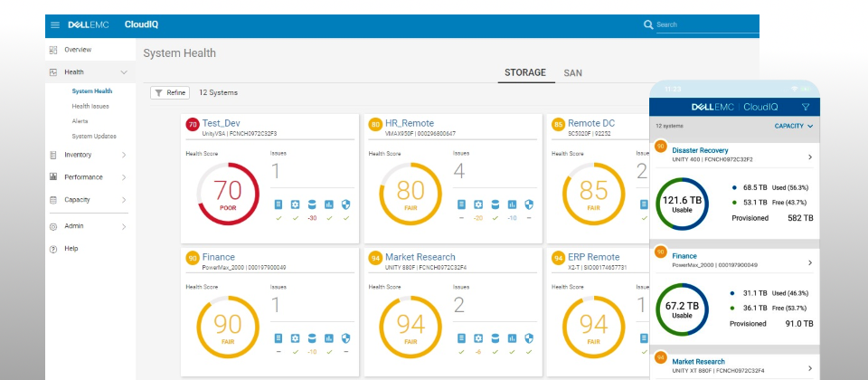Open the HR_Remote system link
The width and height of the screenshot is (868, 380).
[x=410, y=124]
